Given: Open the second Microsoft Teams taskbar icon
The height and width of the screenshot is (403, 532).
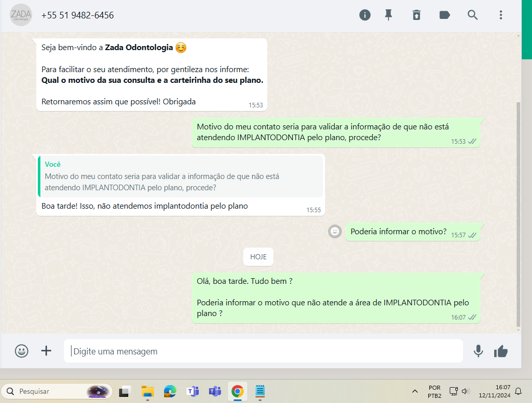Looking at the screenshot, I should (x=215, y=391).
